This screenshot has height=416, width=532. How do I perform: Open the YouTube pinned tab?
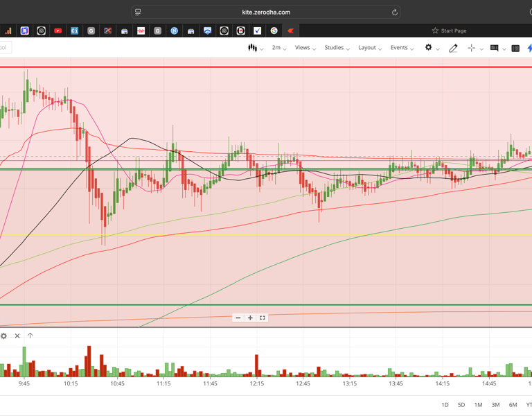[57, 31]
